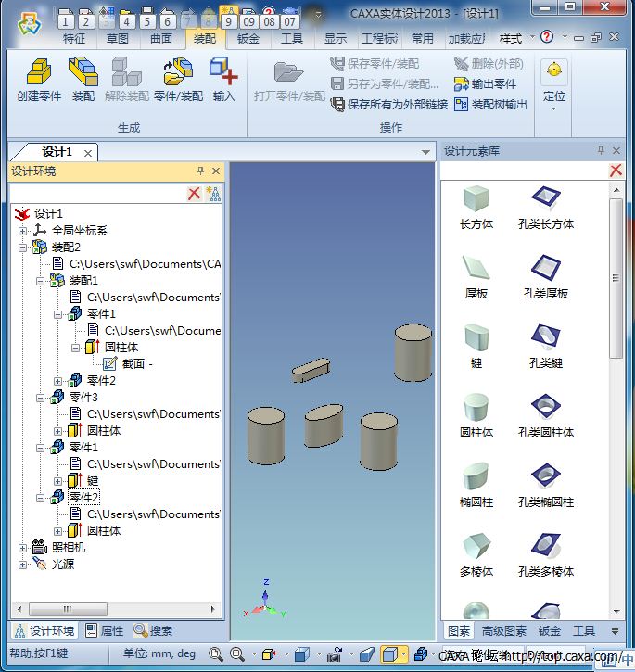Close the 设计1 document tab
The width and height of the screenshot is (635, 672).
pos(88,154)
